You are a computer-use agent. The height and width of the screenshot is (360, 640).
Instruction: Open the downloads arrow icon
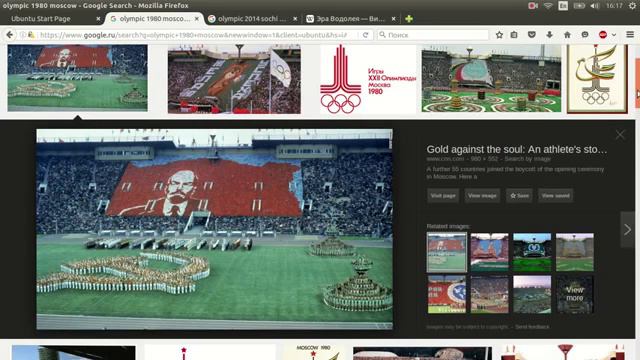[x=549, y=35]
